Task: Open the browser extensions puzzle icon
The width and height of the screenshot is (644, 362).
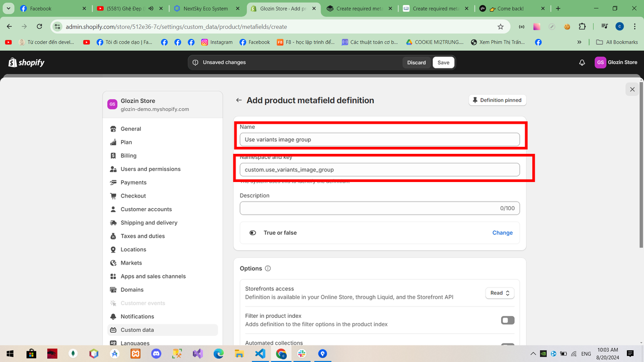Action: point(582,27)
